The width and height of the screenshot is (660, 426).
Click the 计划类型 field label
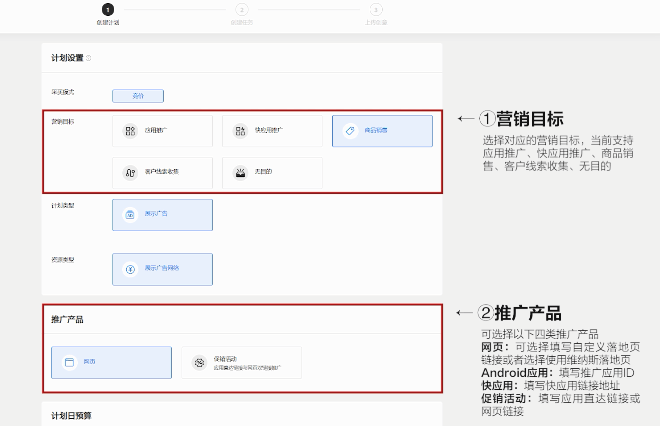[63, 205]
